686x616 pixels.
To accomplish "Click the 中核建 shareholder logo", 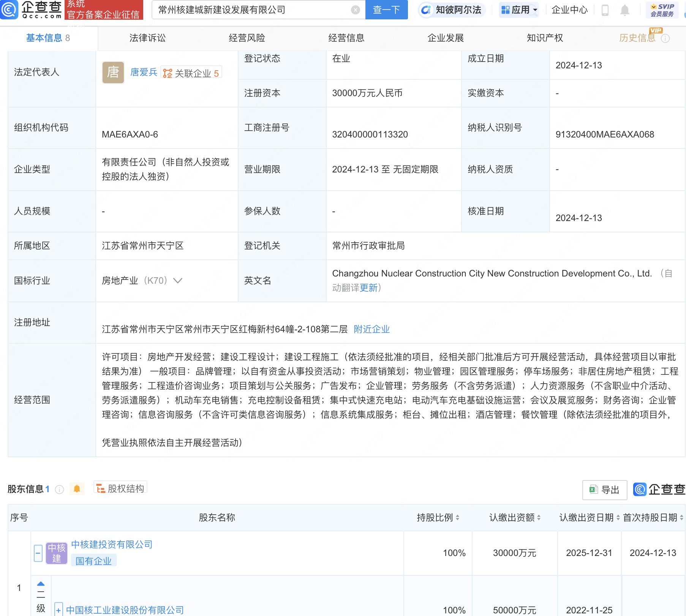I will tap(57, 553).
